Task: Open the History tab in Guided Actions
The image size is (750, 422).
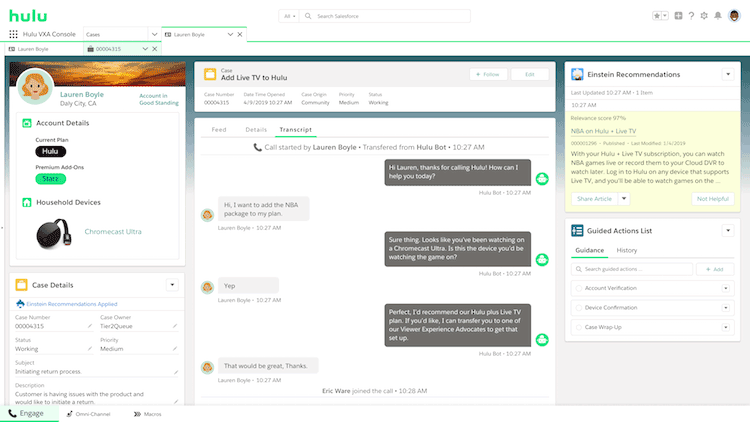Action: click(627, 250)
